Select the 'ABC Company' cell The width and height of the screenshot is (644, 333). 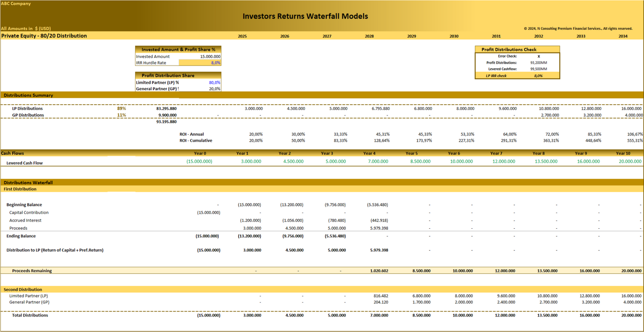pos(16,4)
